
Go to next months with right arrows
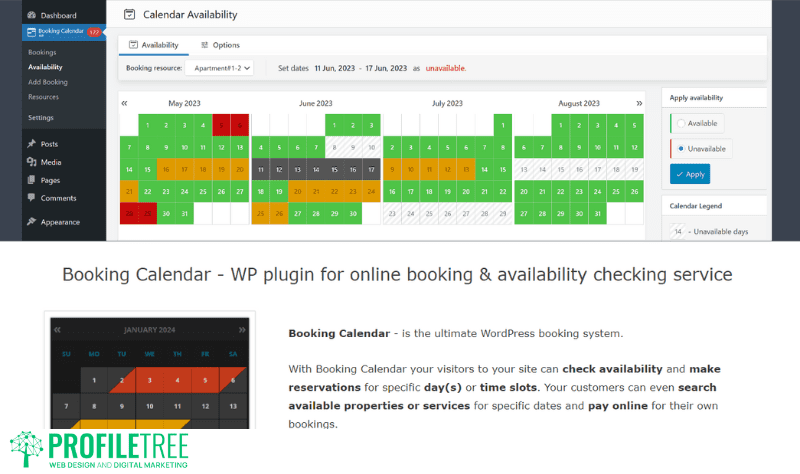(639, 103)
